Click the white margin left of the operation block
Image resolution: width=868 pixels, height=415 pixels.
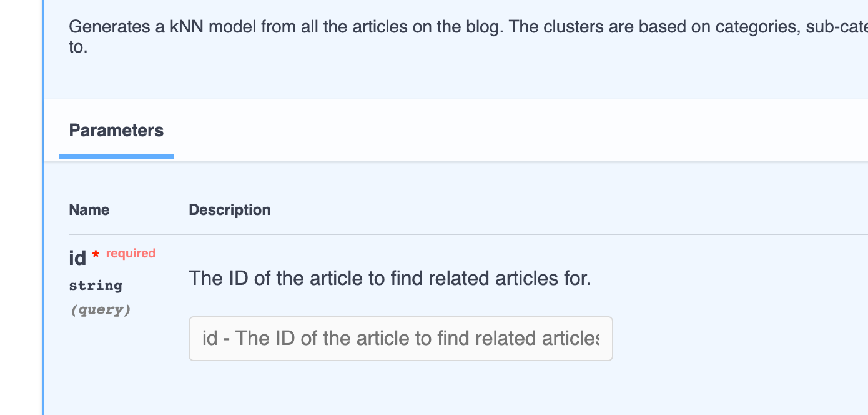(21, 207)
